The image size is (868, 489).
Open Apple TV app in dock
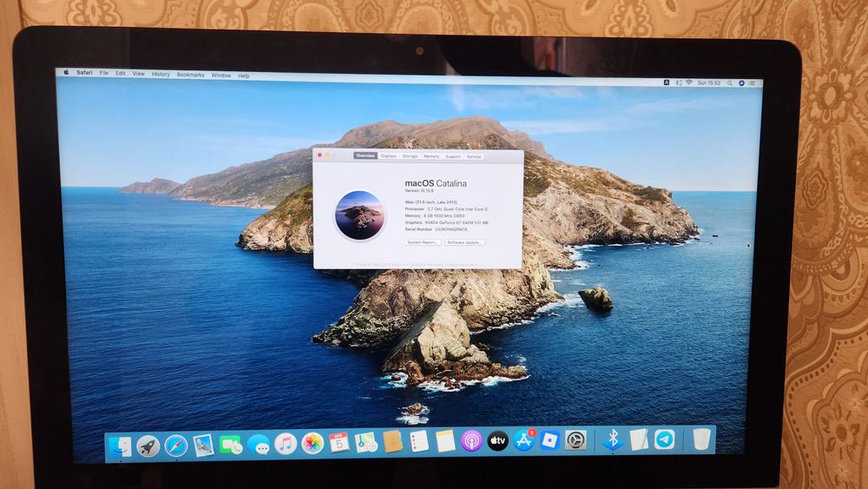(x=497, y=440)
